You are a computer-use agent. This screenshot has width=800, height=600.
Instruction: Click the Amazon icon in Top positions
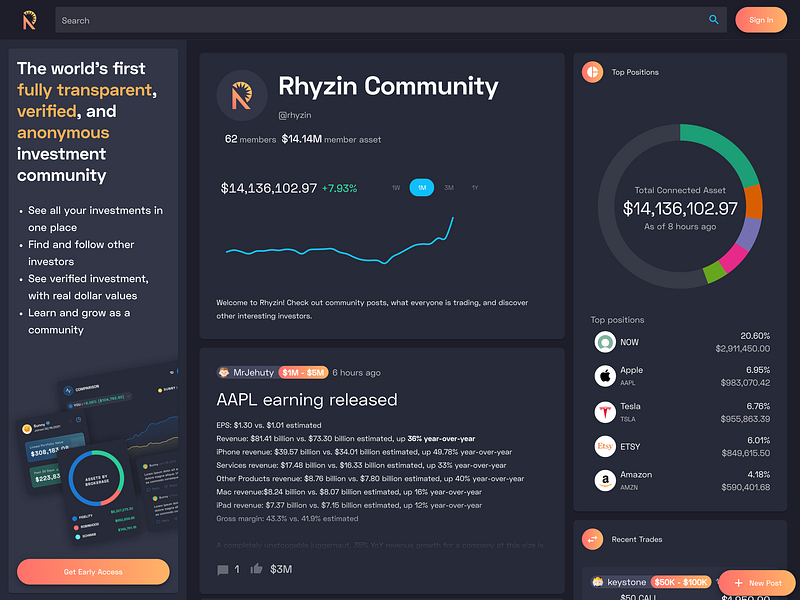(605, 480)
